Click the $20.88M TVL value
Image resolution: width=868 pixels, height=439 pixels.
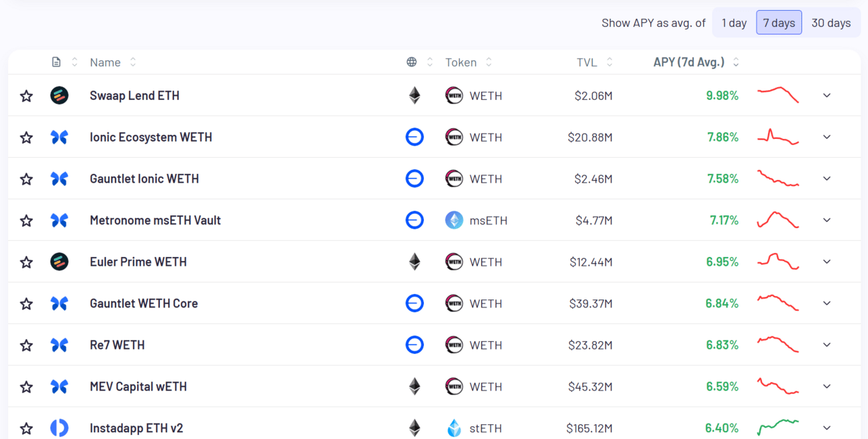[x=590, y=137]
